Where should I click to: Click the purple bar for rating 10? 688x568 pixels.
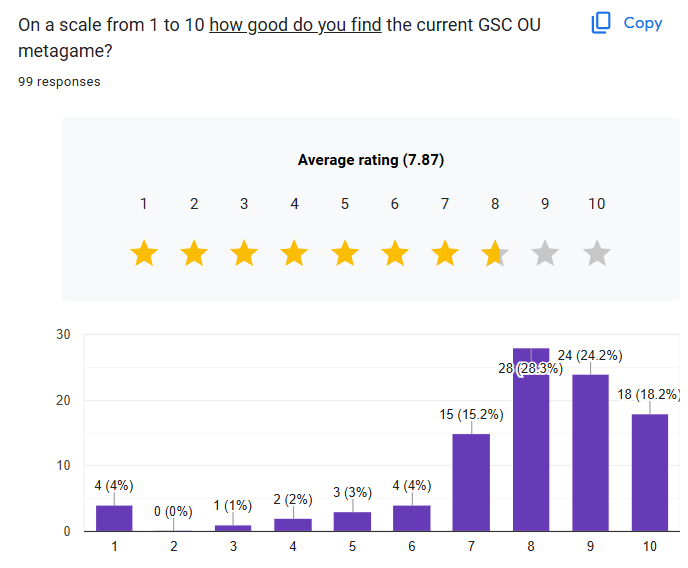(x=650, y=472)
